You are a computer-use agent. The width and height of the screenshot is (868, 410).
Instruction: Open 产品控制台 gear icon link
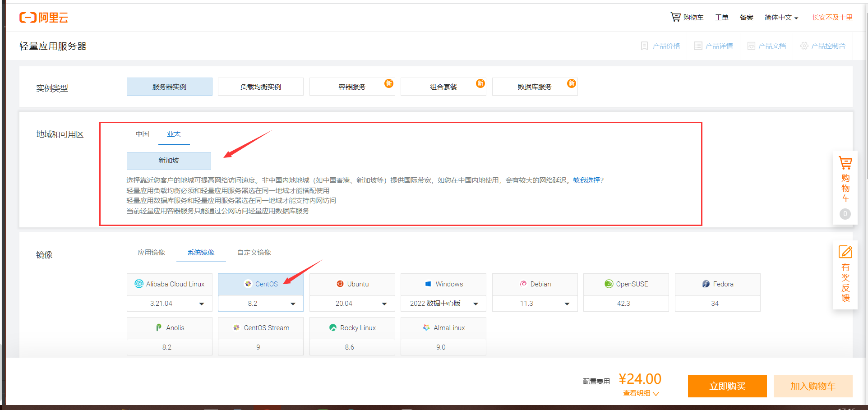[804, 46]
